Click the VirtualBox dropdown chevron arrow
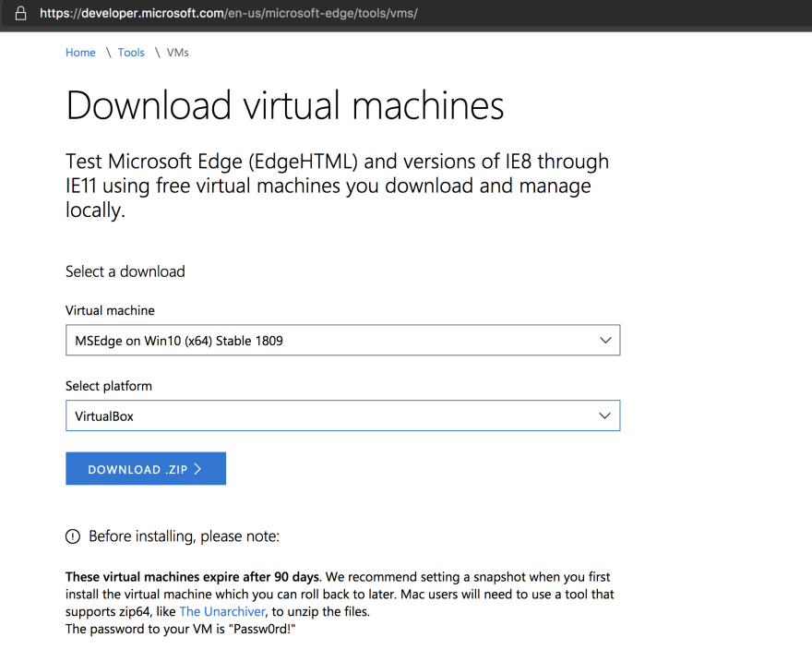The height and width of the screenshot is (662, 812). coord(604,415)
